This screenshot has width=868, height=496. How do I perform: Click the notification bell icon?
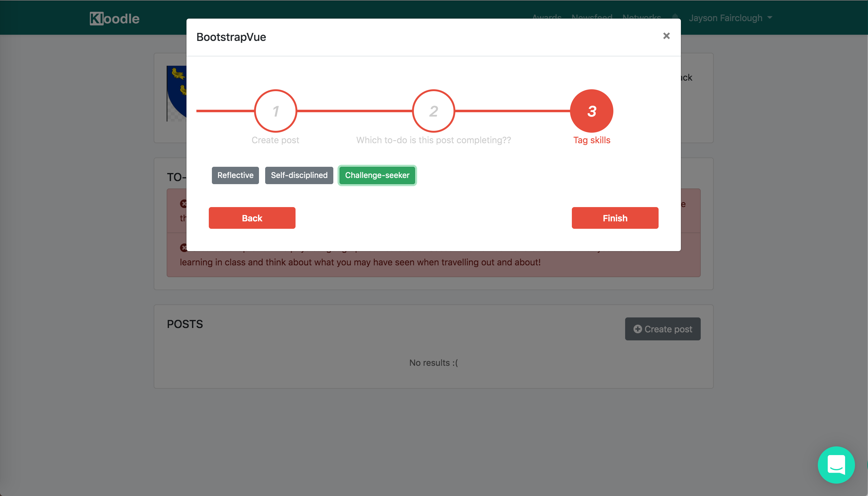675,16
